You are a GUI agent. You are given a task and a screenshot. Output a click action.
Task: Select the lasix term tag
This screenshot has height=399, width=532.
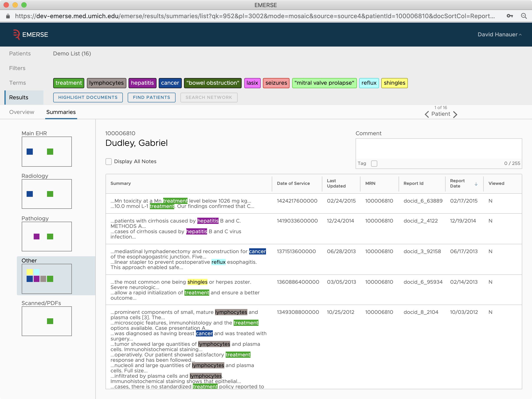coord(252,83)
